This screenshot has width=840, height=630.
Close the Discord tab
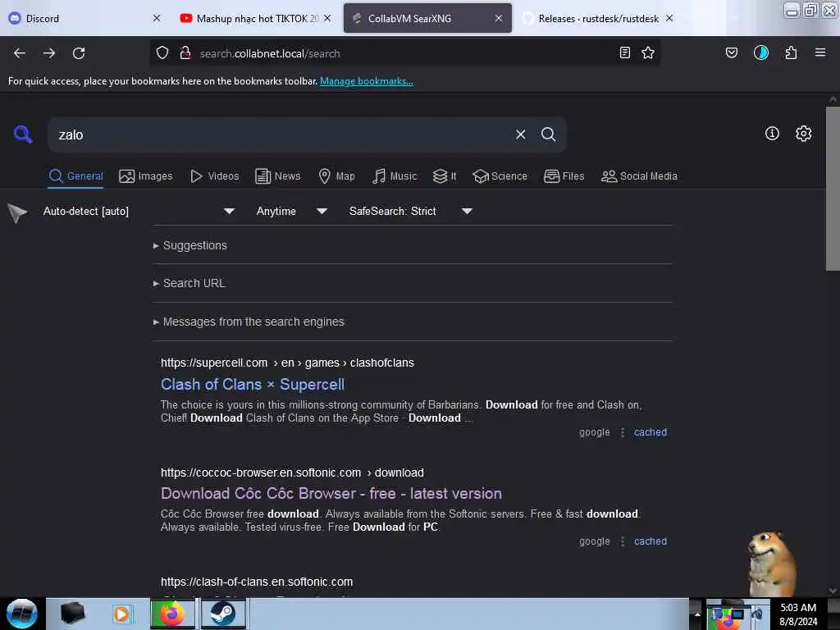point(157,18)
